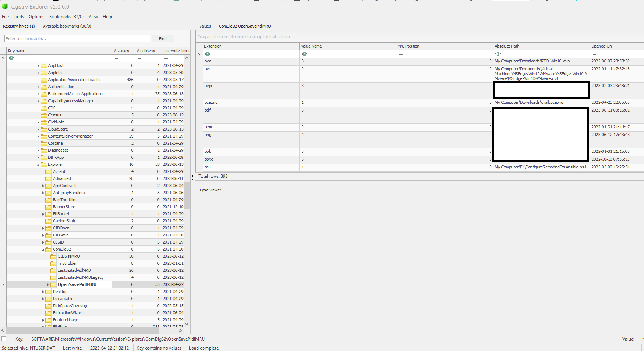Click the Explorer folder icon
The width and height of the screenshot is (644, 351).
[x=44, y=164]
